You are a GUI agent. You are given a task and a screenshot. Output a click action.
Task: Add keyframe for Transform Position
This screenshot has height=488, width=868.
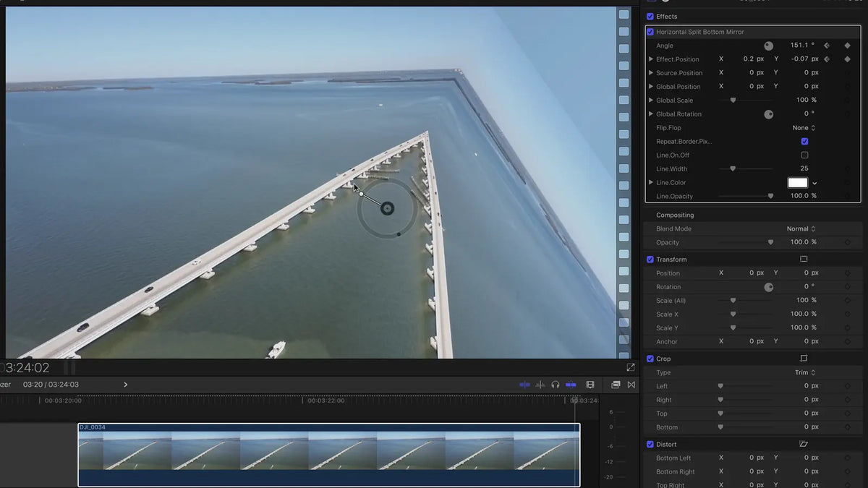(847, 273)
